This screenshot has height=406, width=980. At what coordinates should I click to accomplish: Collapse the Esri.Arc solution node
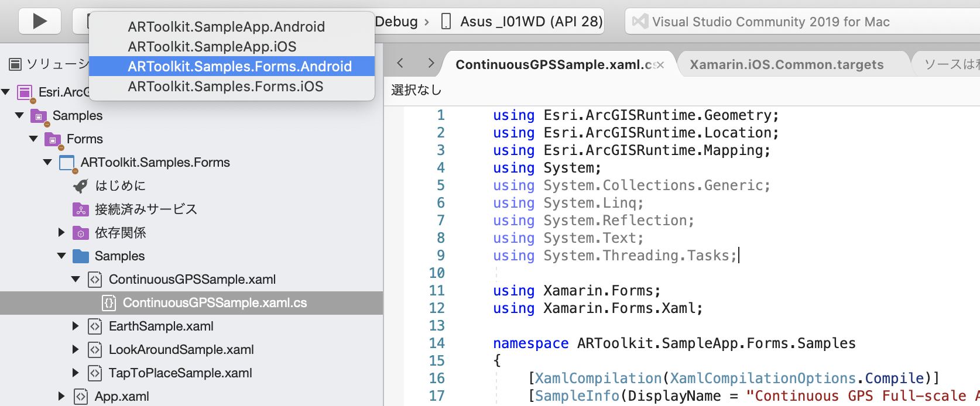6,92
